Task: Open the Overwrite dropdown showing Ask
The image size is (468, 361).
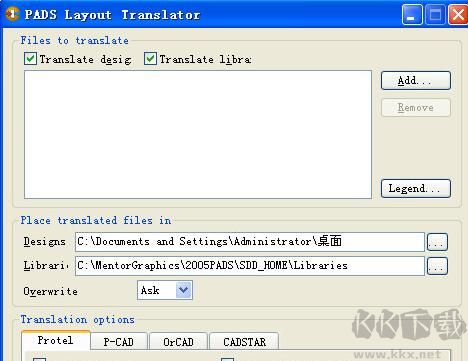Action: pyautogui.click(x=165, y=290)
